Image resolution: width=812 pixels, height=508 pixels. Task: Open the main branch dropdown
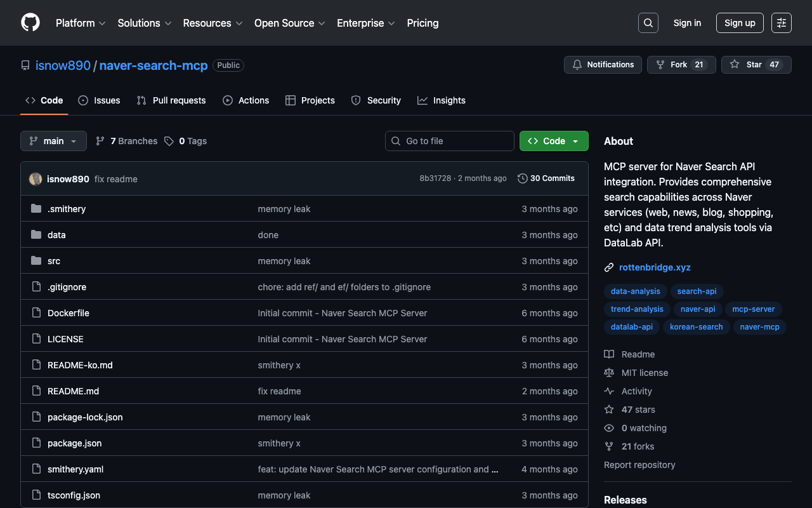click(53, 141)
